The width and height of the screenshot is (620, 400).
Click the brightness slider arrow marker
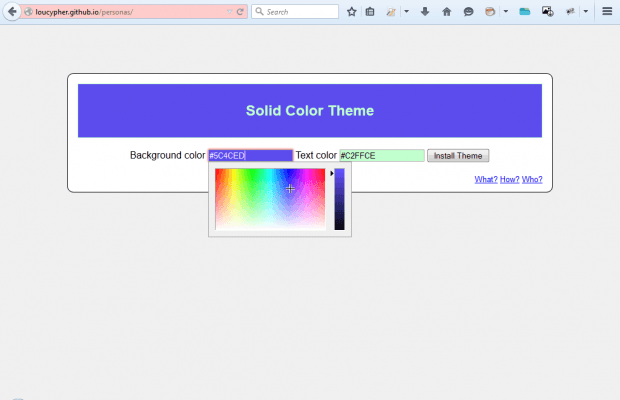tap(332, 174)
